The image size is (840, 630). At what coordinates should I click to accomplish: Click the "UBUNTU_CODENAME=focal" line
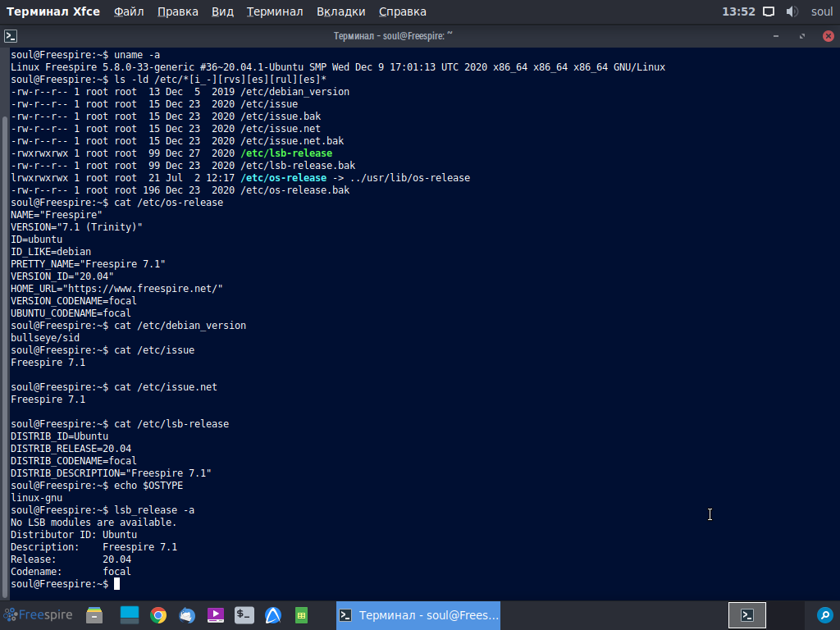click(71, 313)
